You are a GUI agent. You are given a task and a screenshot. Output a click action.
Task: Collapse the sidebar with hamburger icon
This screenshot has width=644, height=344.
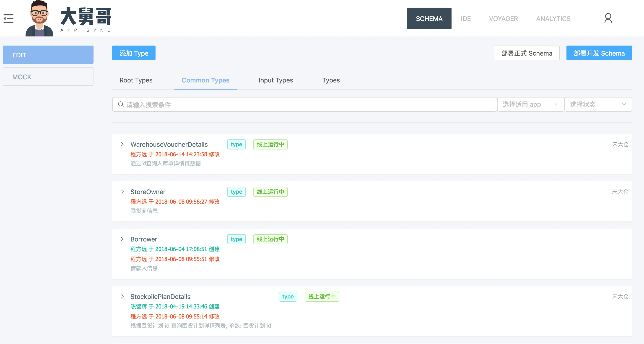coord(8,18)
